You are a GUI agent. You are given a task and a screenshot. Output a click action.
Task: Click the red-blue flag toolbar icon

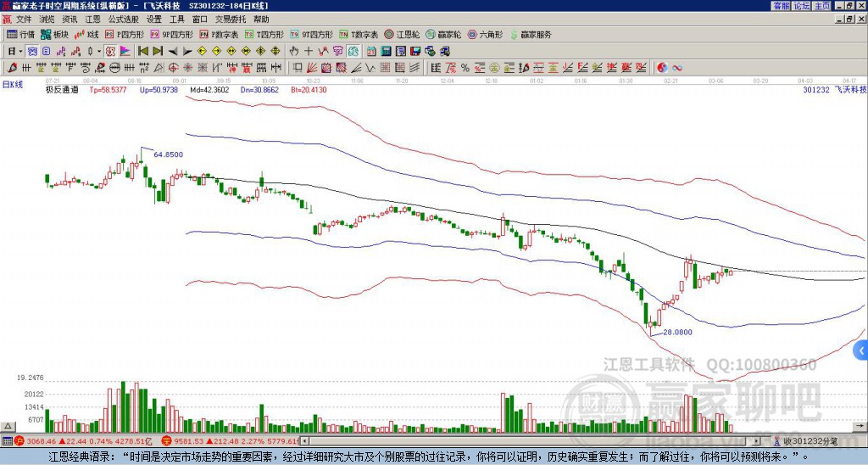click(125, 52)
